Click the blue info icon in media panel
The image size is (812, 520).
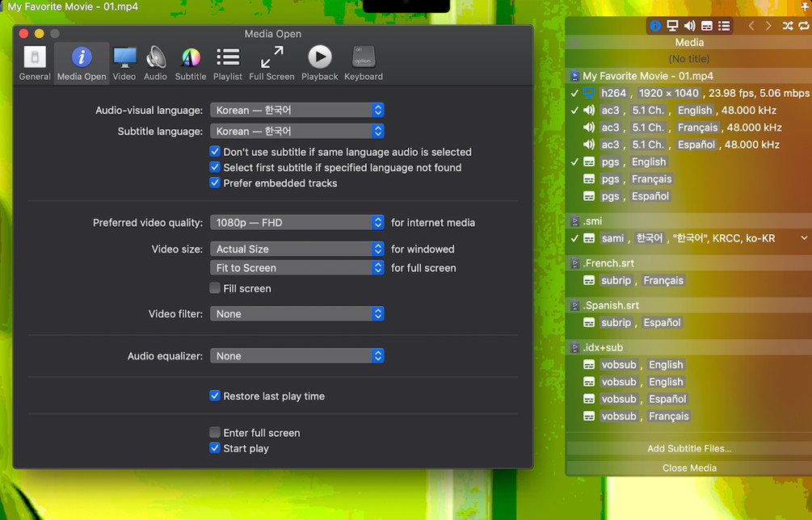[655, 25]
